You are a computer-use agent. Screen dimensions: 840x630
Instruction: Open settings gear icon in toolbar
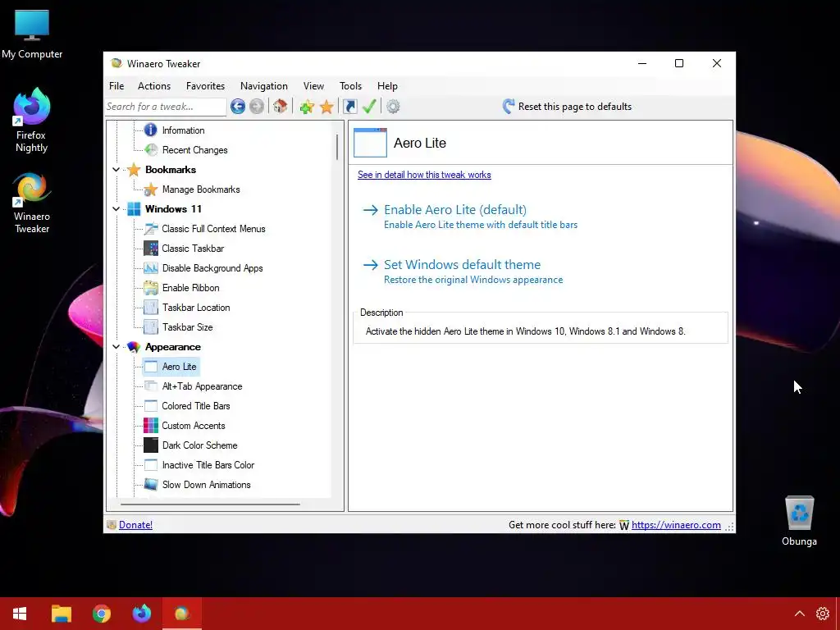[x=393, y=107]
